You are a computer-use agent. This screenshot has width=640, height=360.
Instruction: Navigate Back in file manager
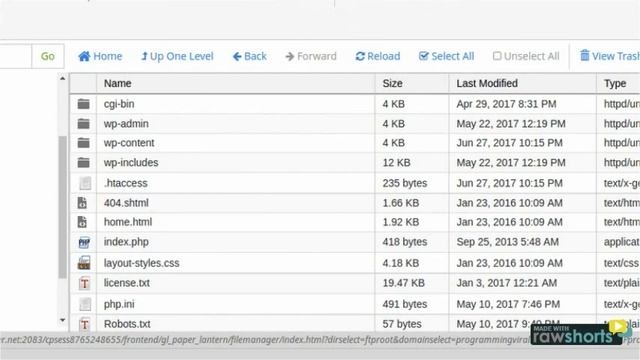[x=249, y=56]
